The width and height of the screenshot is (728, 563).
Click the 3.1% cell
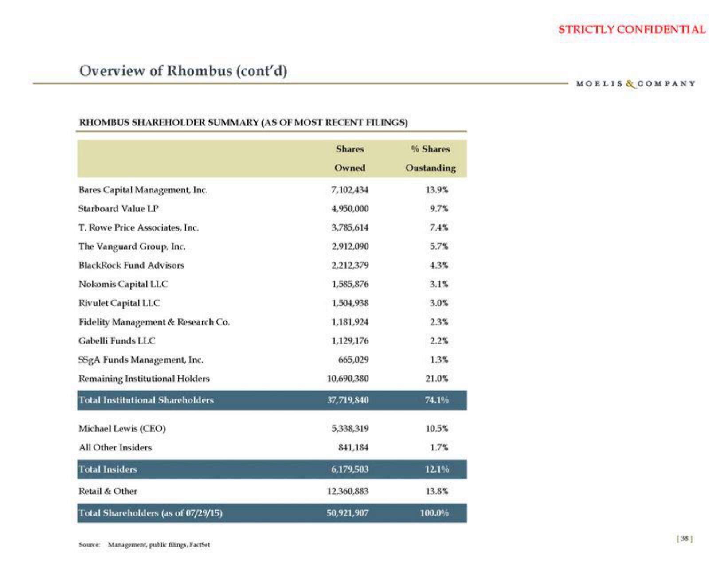coord(439,284)
